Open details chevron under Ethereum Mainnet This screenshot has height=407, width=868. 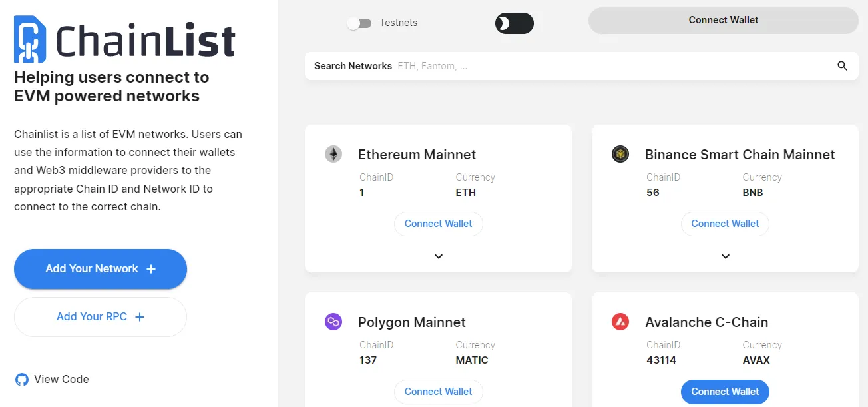[438, 256]
